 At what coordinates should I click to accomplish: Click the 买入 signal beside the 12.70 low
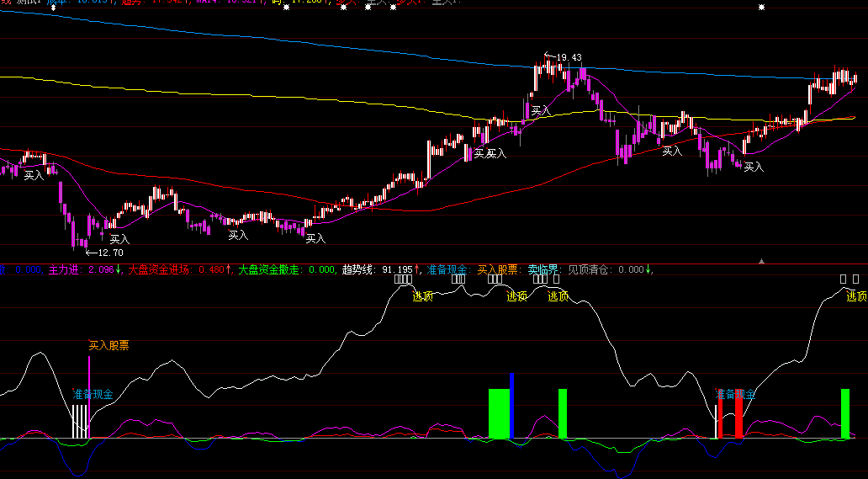(119, 240)
